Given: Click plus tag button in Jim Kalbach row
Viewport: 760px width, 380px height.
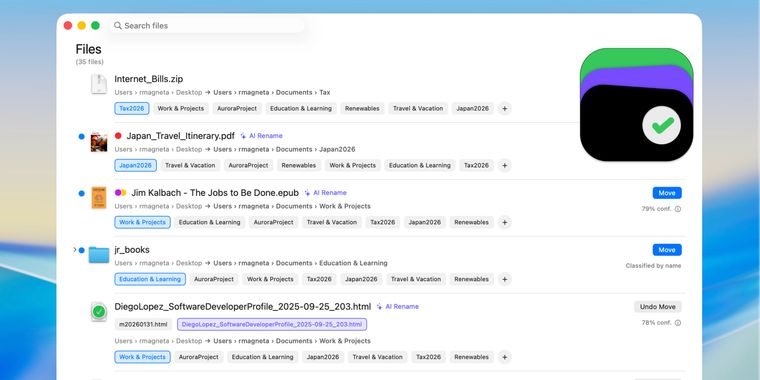Looking at the screenshot, I should pos(505,222).
